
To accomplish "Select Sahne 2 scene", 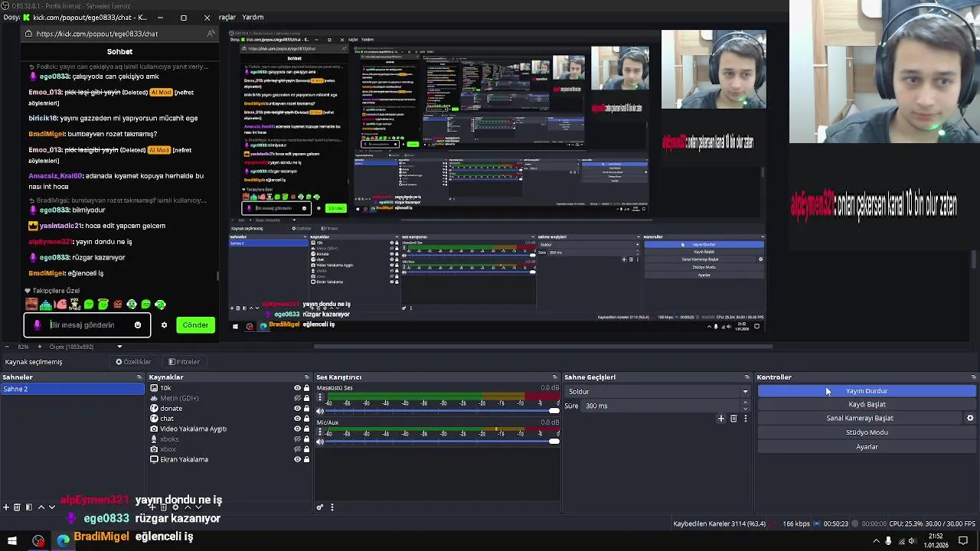I will point(73,389).
